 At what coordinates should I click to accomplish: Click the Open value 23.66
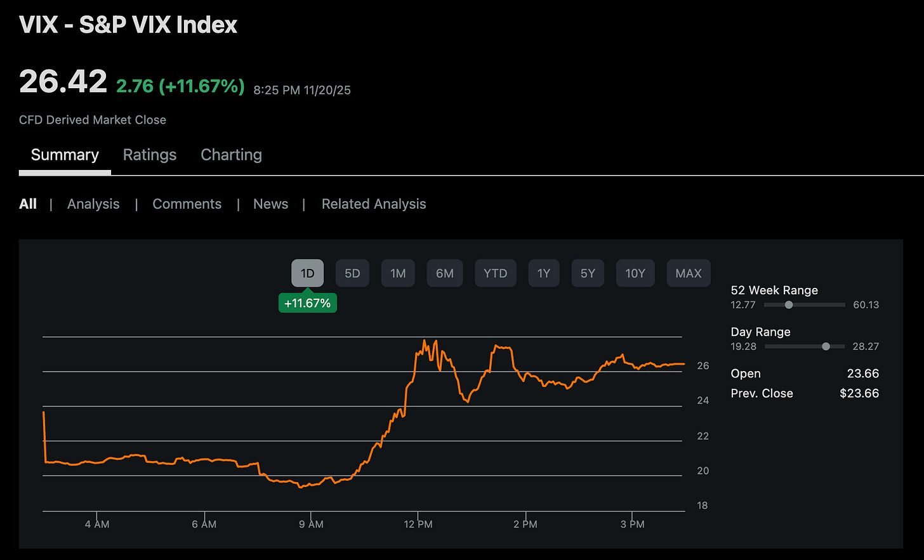pos(863,374)
